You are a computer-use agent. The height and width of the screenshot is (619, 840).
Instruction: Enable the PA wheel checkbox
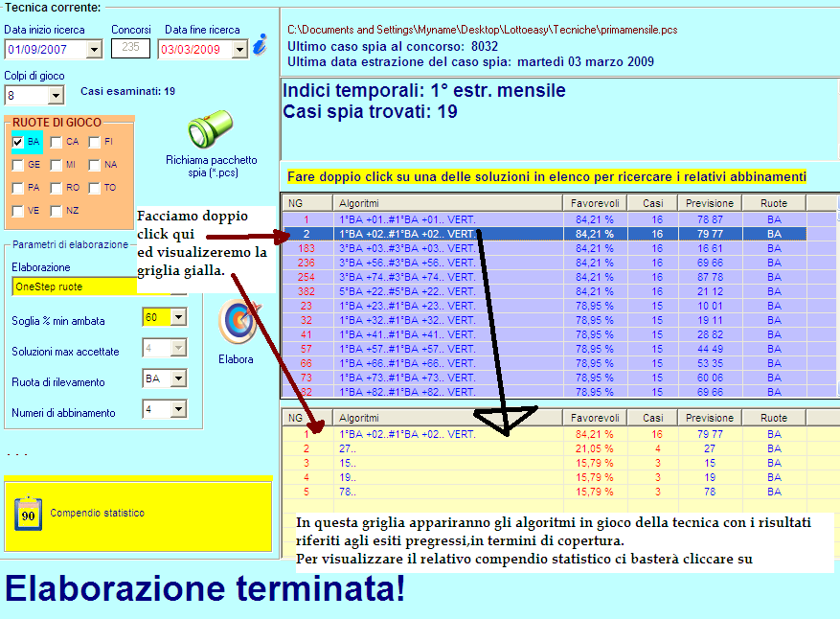coord(17,188)
